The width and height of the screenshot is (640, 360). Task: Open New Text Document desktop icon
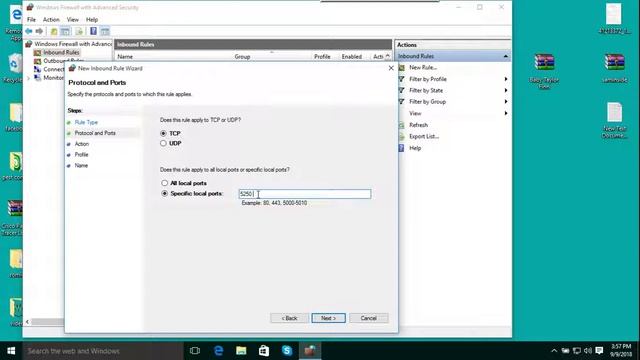point(614,120)
